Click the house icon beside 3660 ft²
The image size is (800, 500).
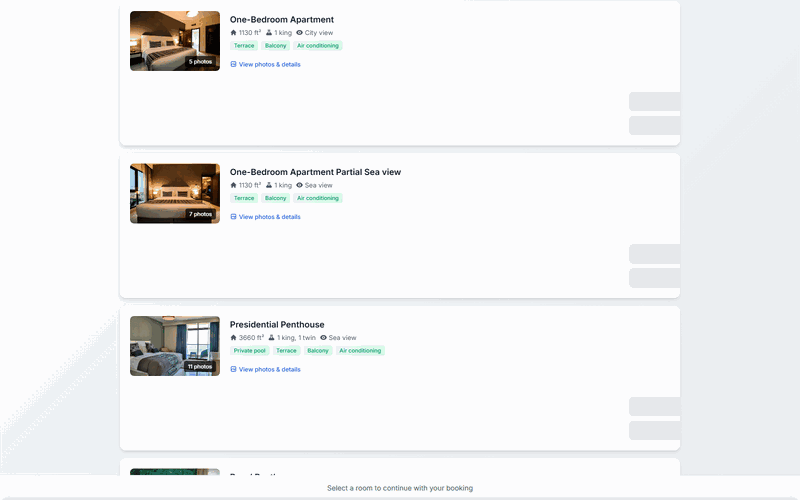click(233, 338)
